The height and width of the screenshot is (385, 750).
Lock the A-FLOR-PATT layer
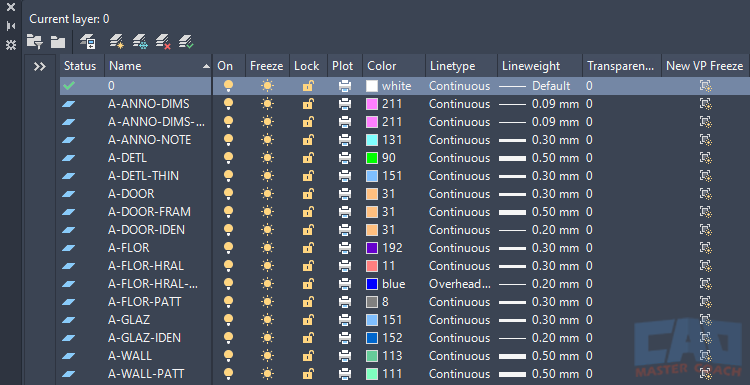click(x=308, y=302)
